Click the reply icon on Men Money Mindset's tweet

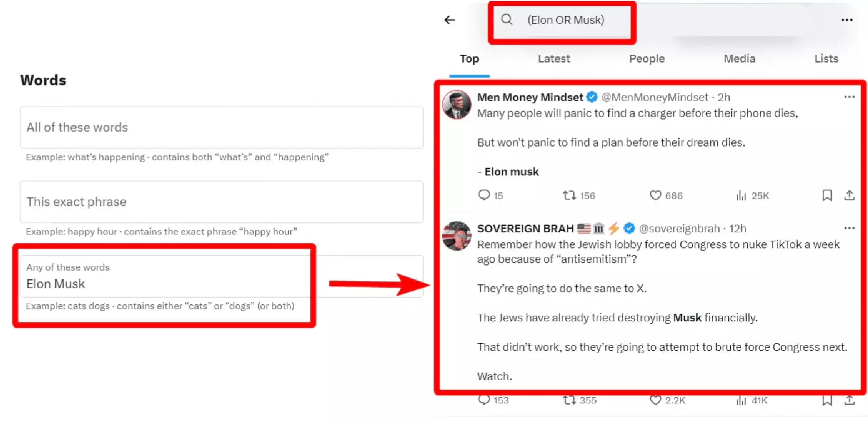click(484, 195)
